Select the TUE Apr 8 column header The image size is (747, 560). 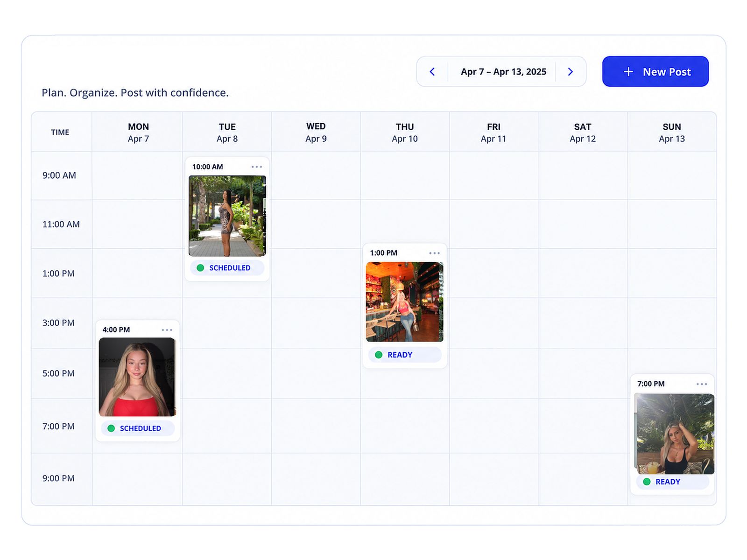[227, 133]
